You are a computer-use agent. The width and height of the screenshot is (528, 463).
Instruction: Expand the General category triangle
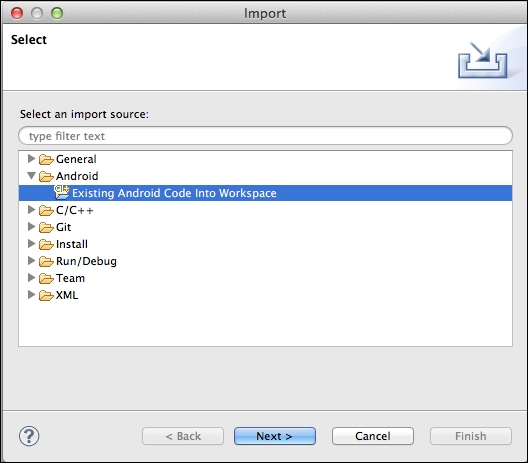coord(31,158)
